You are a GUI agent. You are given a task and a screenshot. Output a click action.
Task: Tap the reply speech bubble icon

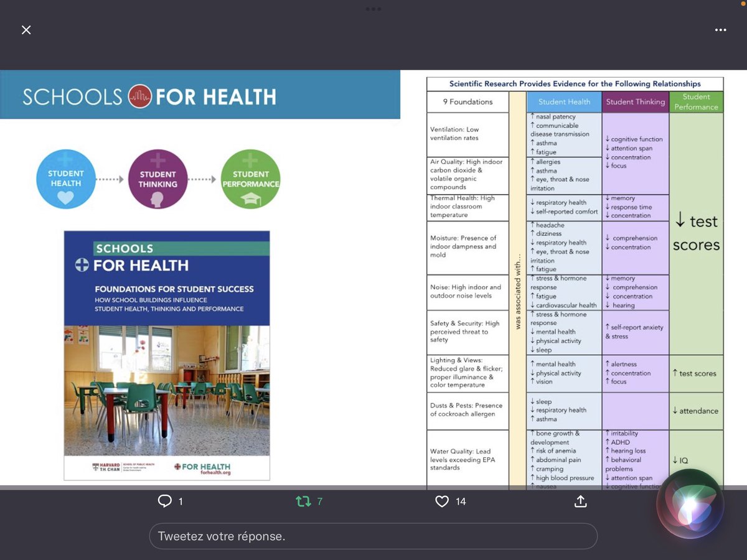164,501
